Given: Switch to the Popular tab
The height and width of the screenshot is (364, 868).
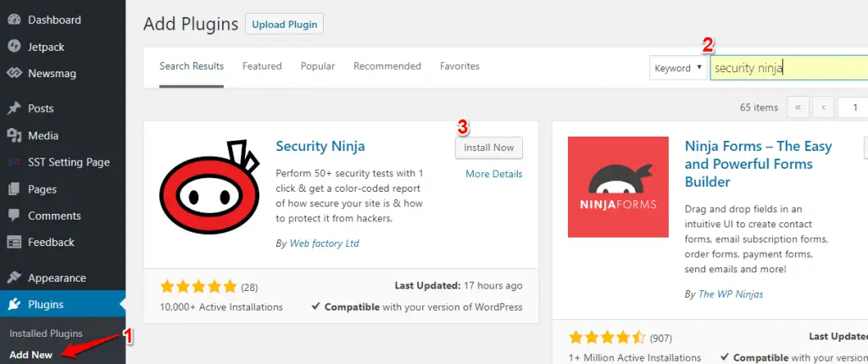Looking at the screenshot, I should point(318,66).
